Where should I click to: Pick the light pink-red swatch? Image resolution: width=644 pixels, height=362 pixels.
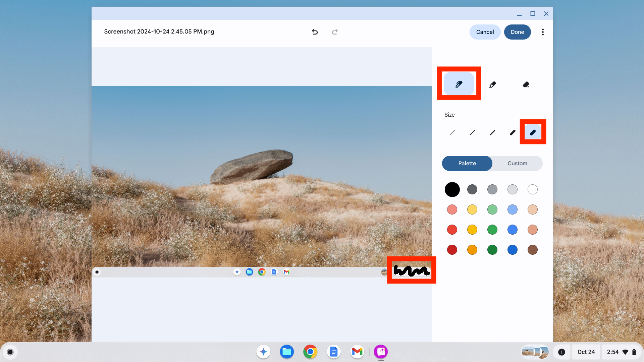(452, 209)
